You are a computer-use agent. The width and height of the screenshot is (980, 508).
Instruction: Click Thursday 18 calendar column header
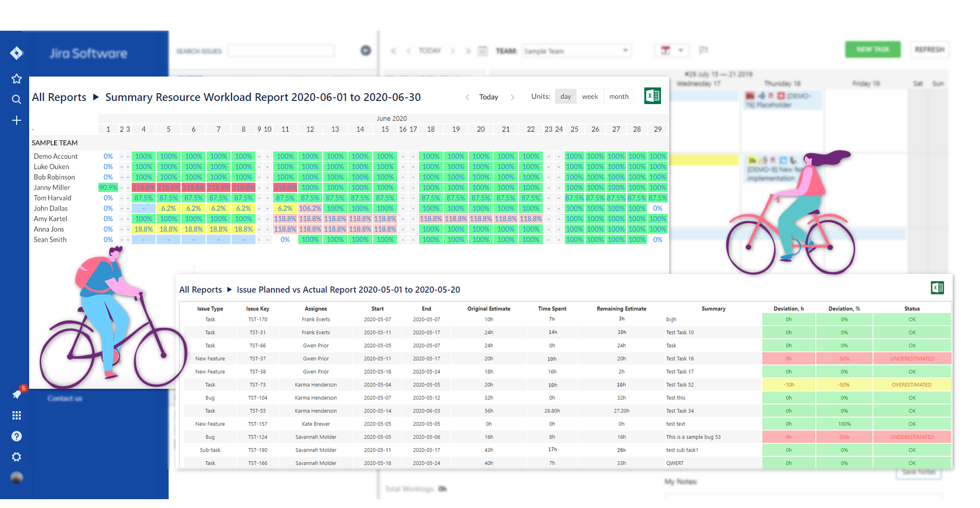pos(782,83)
